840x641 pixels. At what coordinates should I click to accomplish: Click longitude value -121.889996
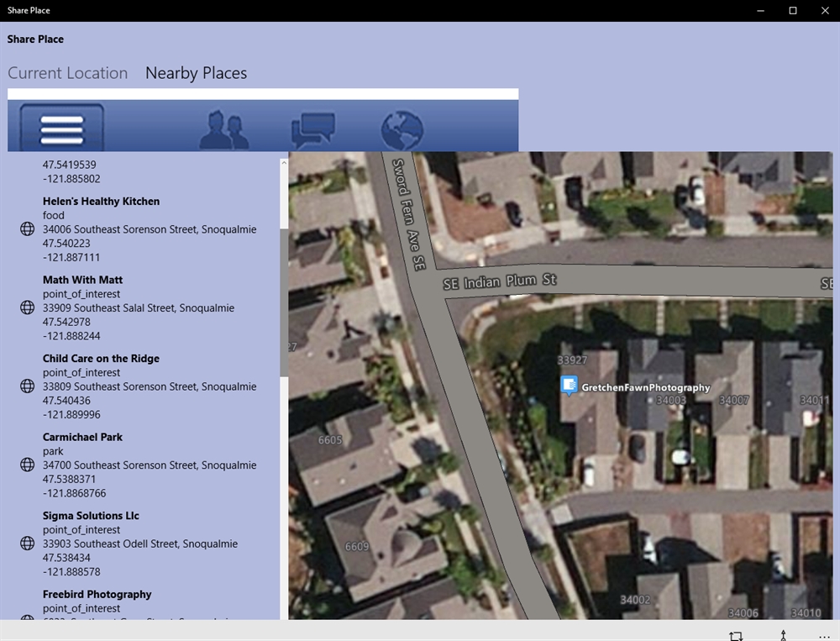coord(71,414)
